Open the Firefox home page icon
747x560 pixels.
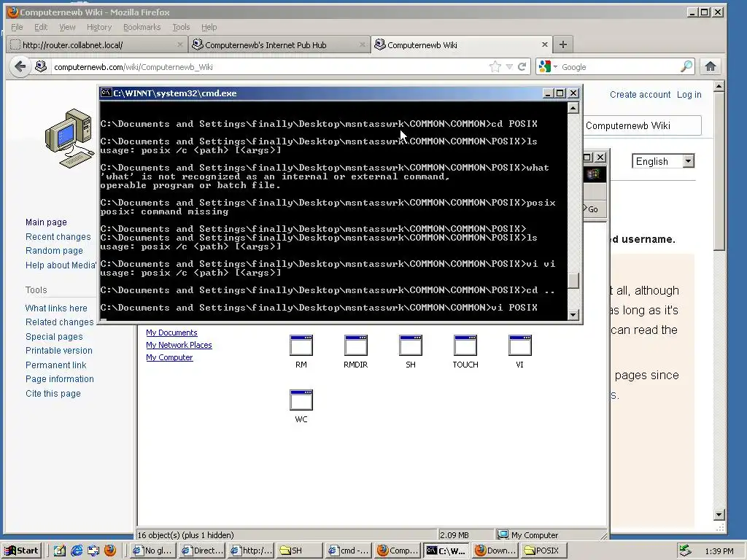click(711, 66)
